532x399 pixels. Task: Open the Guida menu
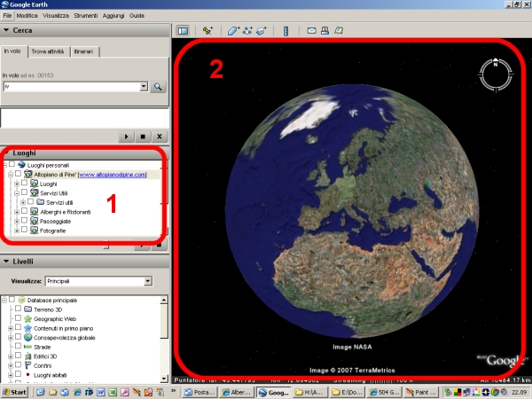point(137,16)
